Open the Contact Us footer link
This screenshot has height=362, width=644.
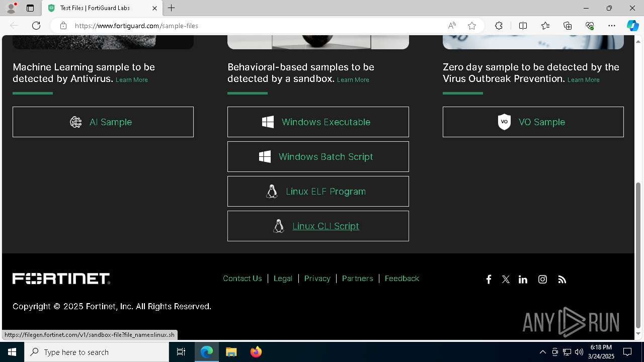[x=243, y=279]
